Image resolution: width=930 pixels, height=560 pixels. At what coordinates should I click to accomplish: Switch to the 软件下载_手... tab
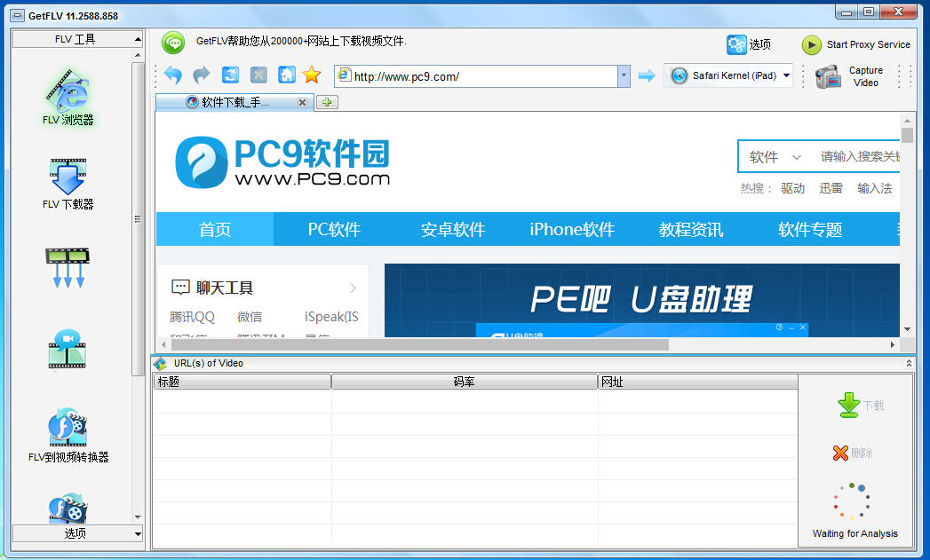point(234,103)
